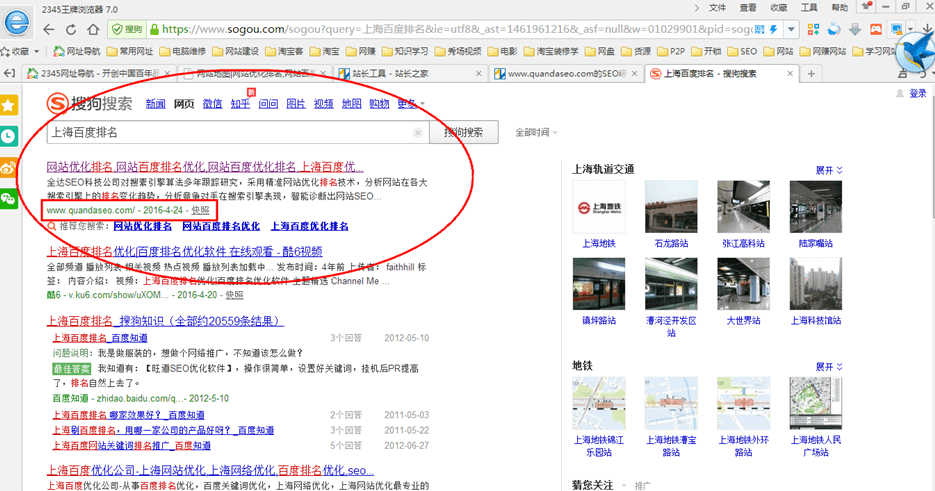The image size is (935, 491).
Task: Open the 淘宝客 bookmark folder
Action: pyautogui.click(x=284, y=51)
